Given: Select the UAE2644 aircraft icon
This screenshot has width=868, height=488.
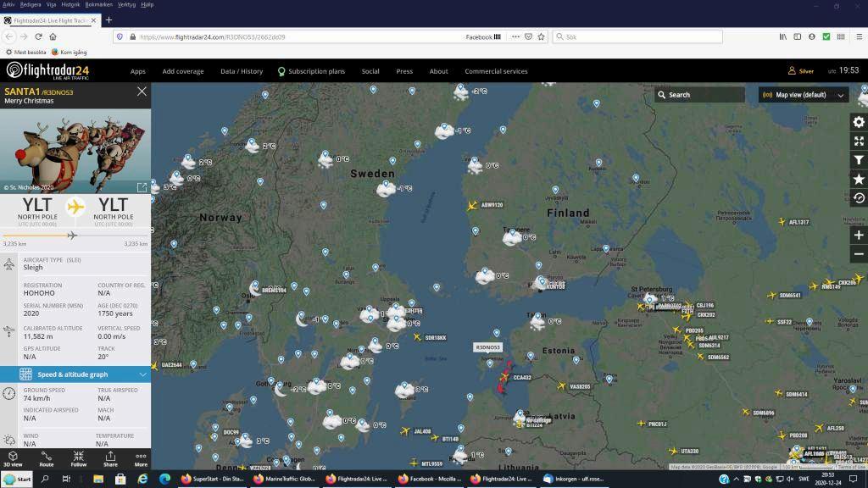Looking at the screenshot, I should [154, 365].
